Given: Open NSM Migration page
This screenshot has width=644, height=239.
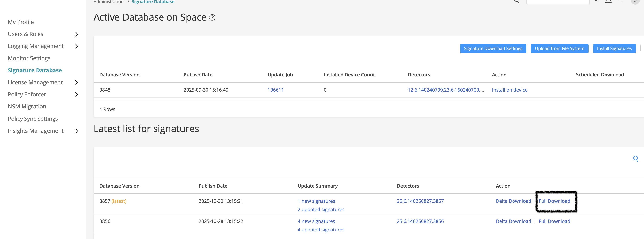Looking at the screenshot, I should [27, 106].
